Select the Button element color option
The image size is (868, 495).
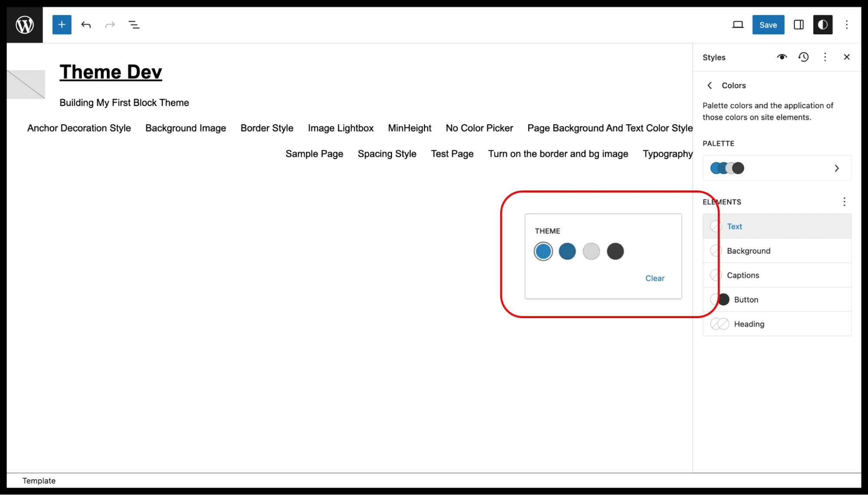point(777,299)
